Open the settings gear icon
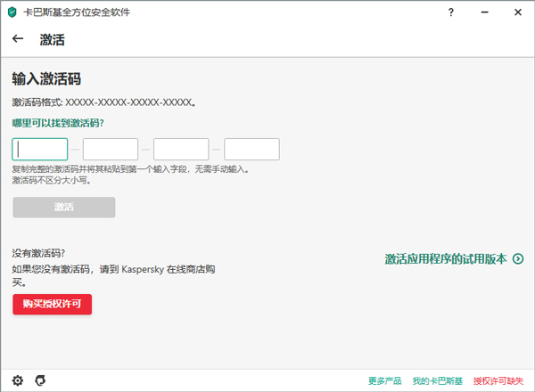The height and width of the screenshot is (392, 535). coord(18,380)
